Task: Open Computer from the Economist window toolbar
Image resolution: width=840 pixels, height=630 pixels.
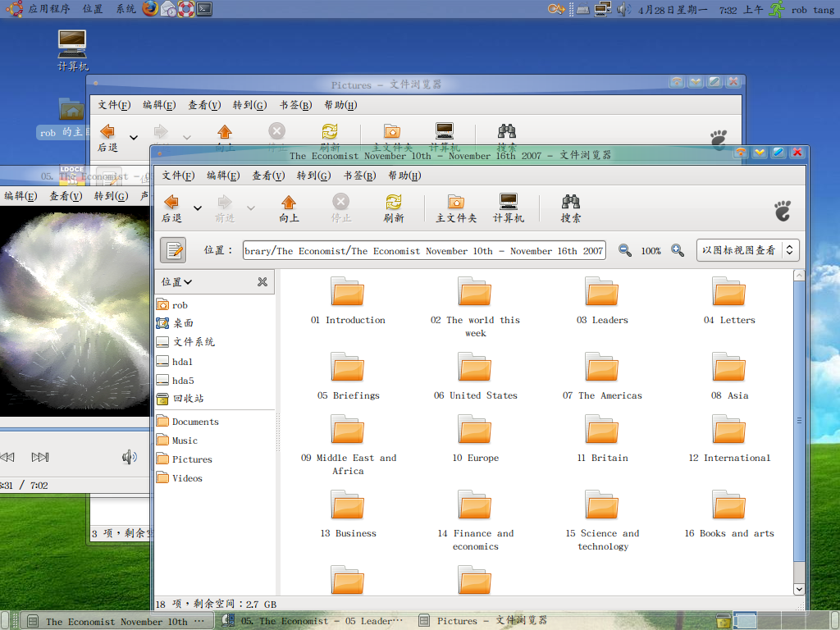Action: pyautogui.click(x=509, y=208)
